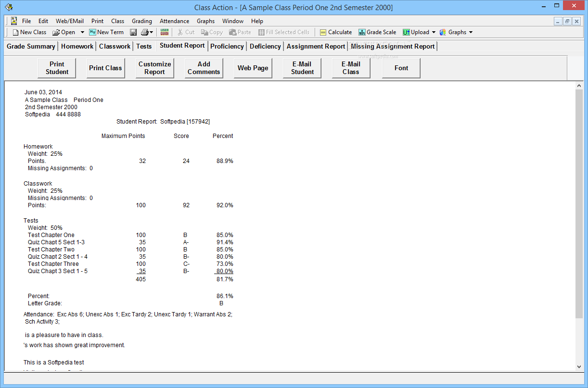
Task: Open the Print menu
Action: [97, 21]
